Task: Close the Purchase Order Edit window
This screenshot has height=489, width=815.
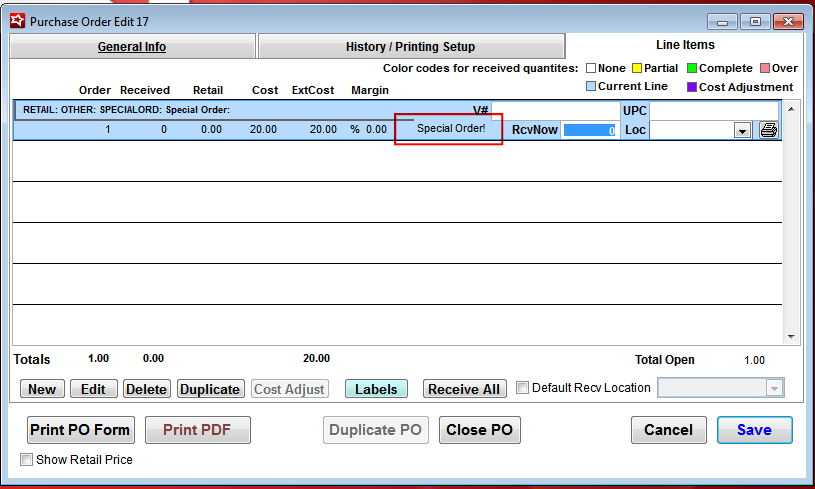Action: click(788, 22)
